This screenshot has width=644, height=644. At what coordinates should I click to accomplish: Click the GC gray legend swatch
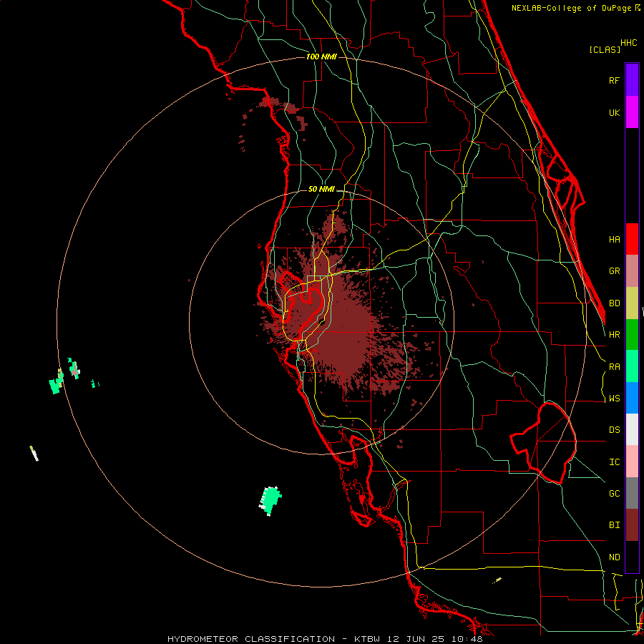[632, 493]
